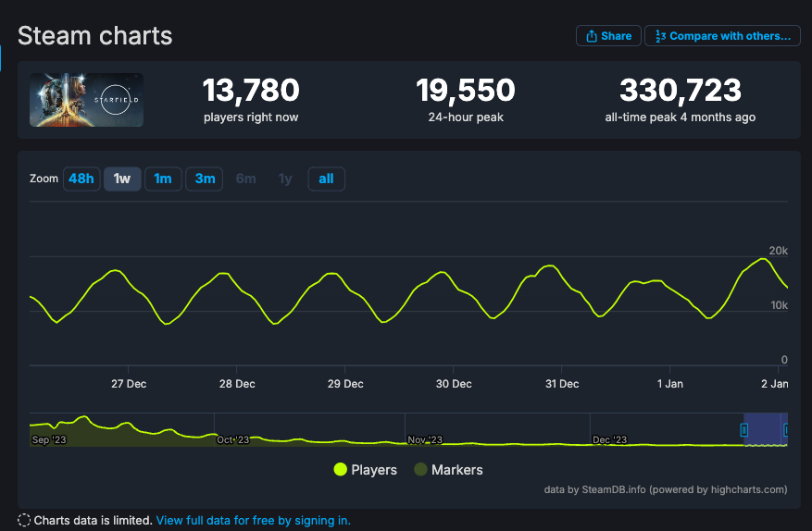Click the 27 Dec axis label
This screenshot has width=812, height=531.
pyautogui.click(x=129, y=384)
